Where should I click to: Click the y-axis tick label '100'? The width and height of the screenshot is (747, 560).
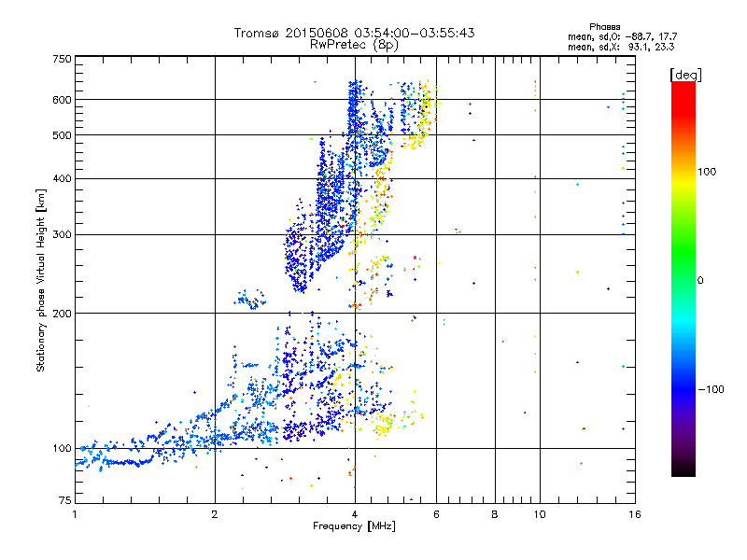pos(62,448)
